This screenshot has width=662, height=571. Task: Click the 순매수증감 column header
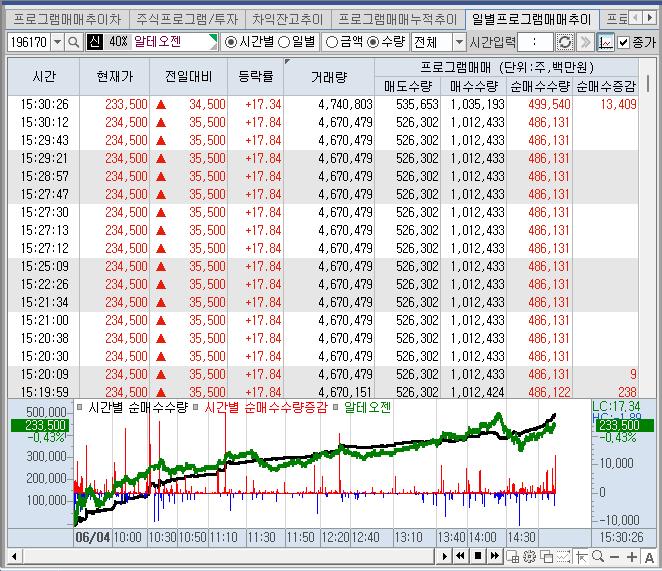coord(605,87)
